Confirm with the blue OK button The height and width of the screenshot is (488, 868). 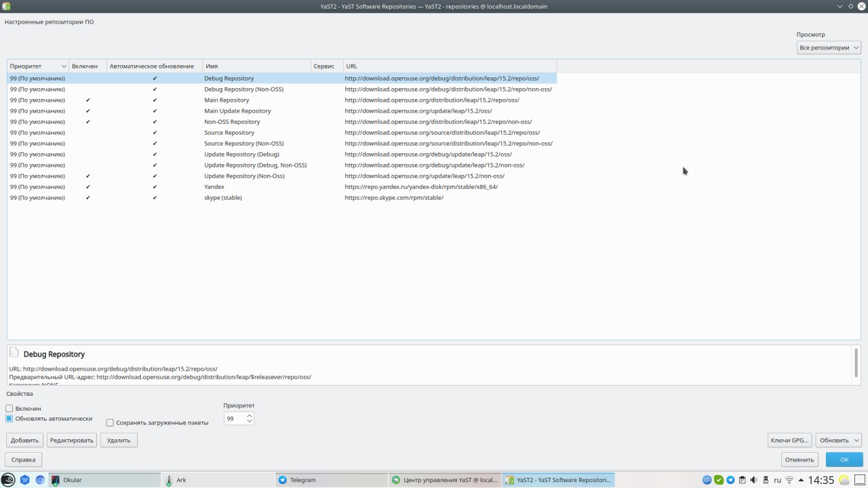pyautogui.click(x=844, y=460)
